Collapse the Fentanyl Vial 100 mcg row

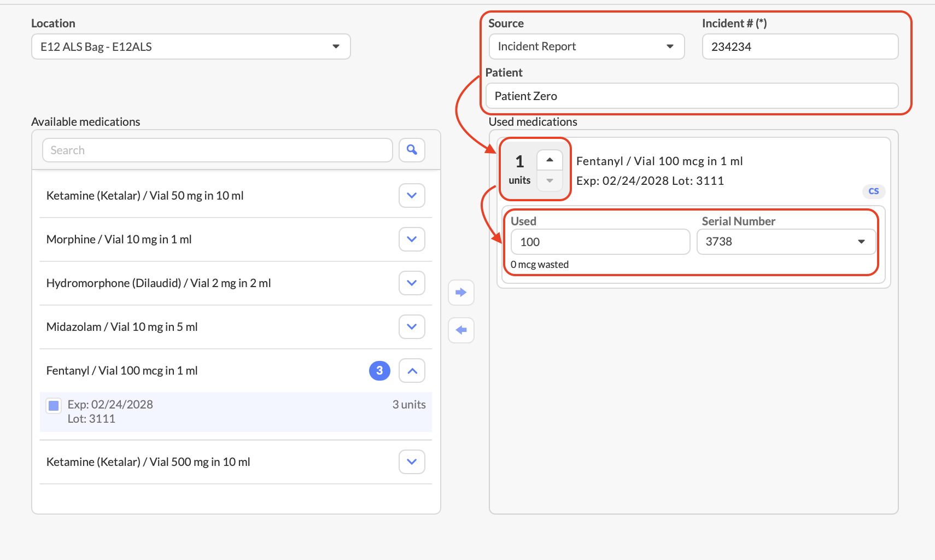point(412,371)
